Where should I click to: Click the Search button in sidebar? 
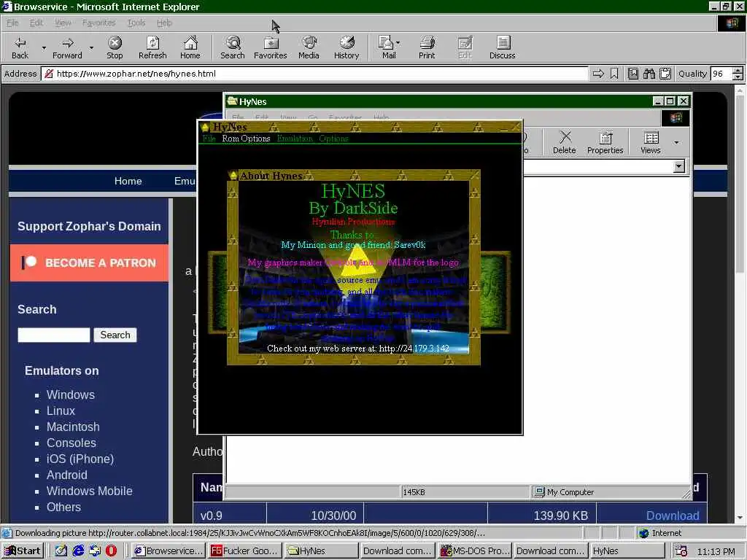click(x=115, y=335)
